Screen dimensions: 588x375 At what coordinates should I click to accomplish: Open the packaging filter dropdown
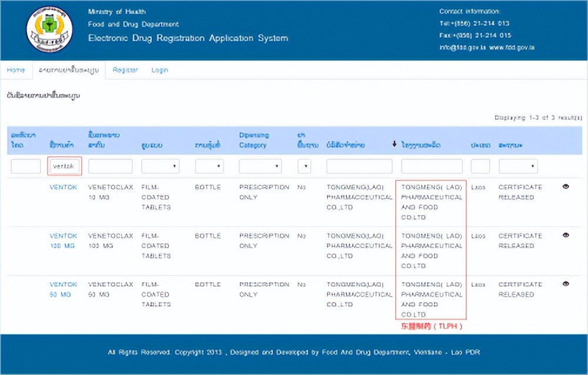(209, 166)
